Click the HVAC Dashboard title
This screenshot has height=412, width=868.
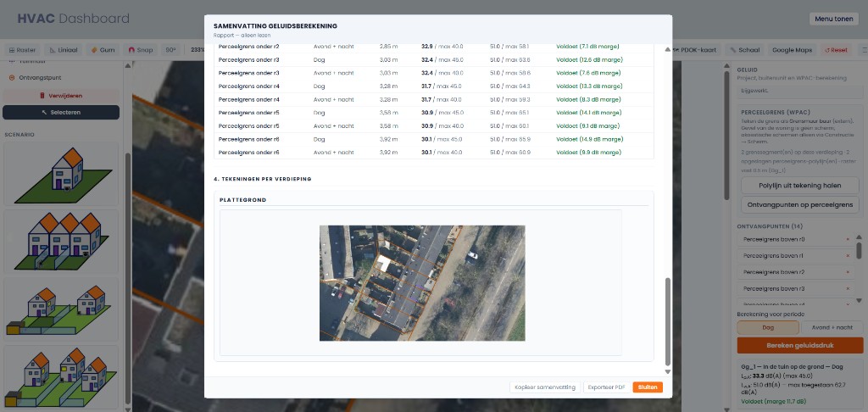click(73, 19)
